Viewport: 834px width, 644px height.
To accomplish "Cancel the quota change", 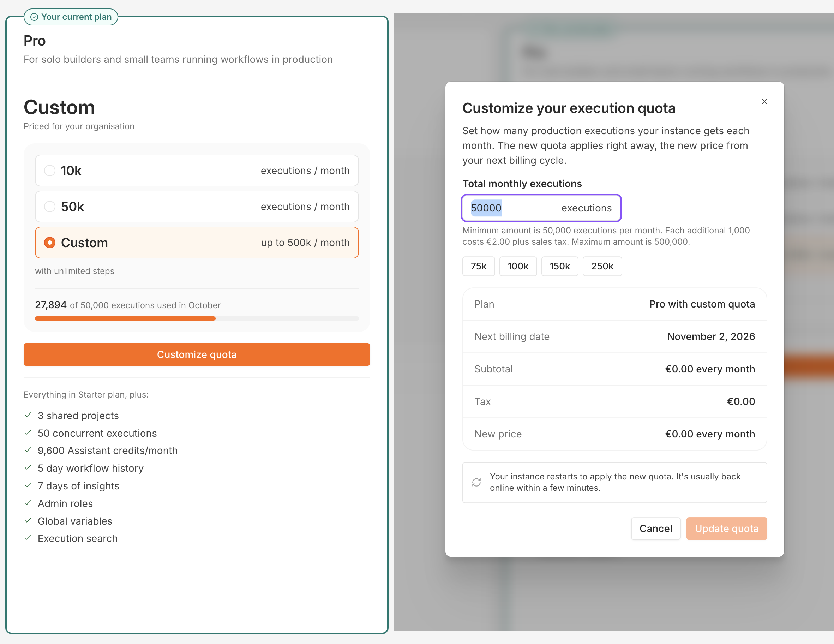I will pyautogui.click(x=656, y=529).
